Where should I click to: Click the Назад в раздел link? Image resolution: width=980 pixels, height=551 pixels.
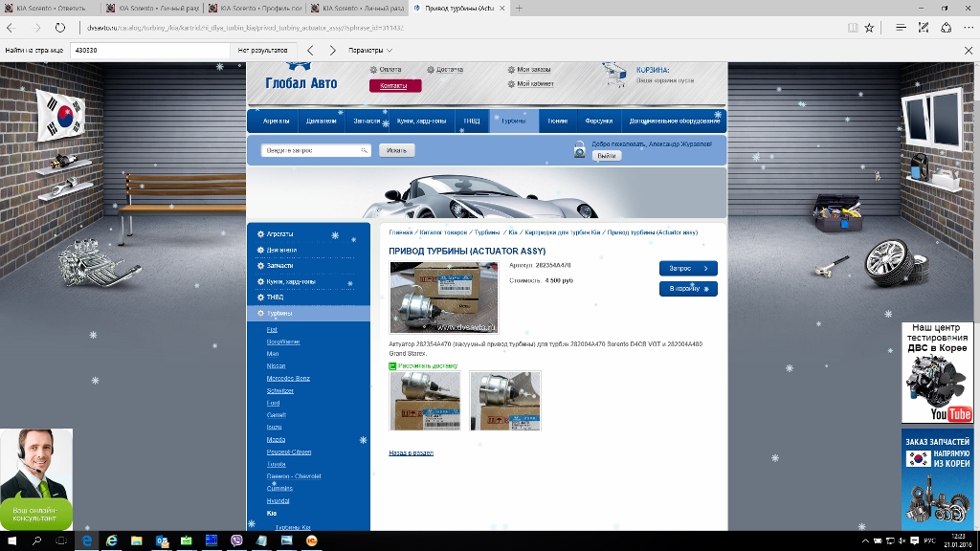point(411,452)
